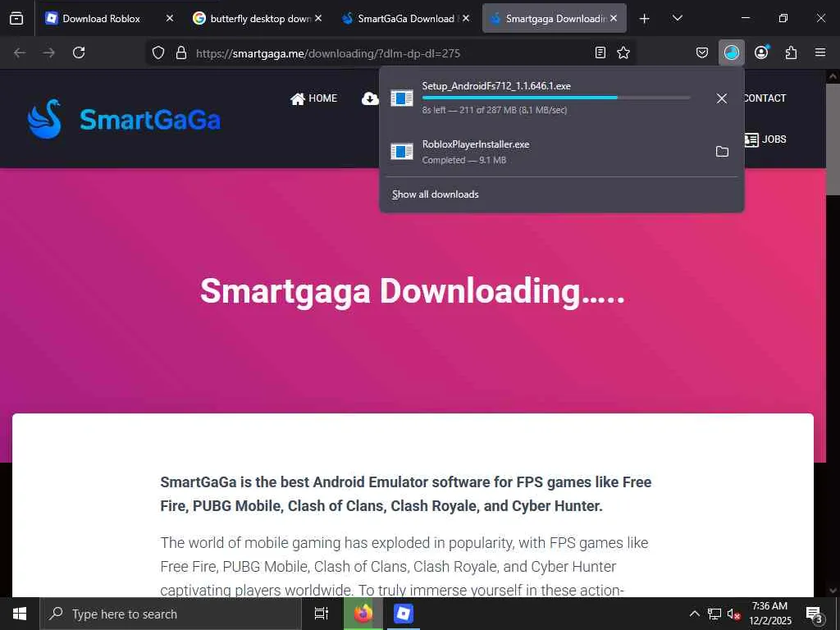Click Setup_AndroidFs712 file type icon
Viewport: 840px width, 630px height.
[x=402, y=98]
